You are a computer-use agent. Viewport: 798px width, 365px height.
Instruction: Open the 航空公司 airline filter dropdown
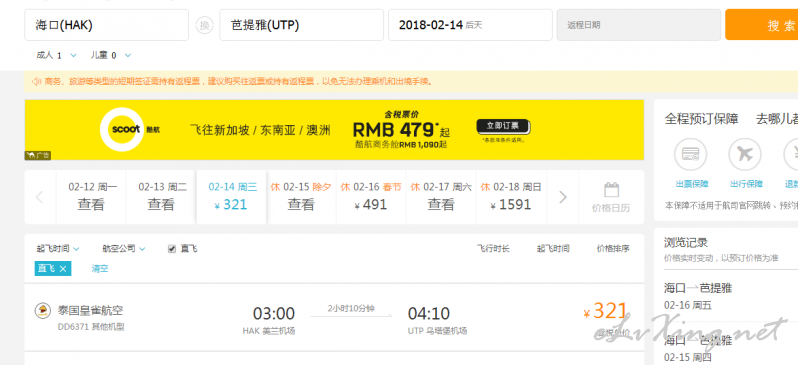click(124, 249)
